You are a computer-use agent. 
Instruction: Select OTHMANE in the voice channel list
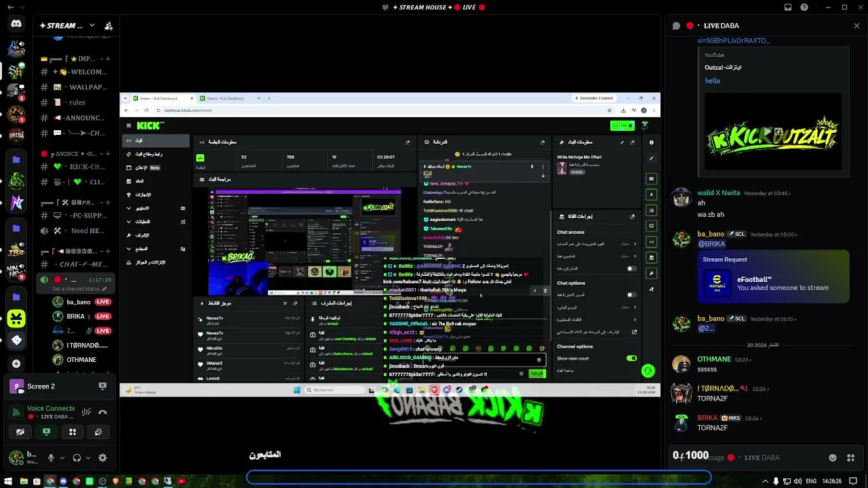click(81, 360)
